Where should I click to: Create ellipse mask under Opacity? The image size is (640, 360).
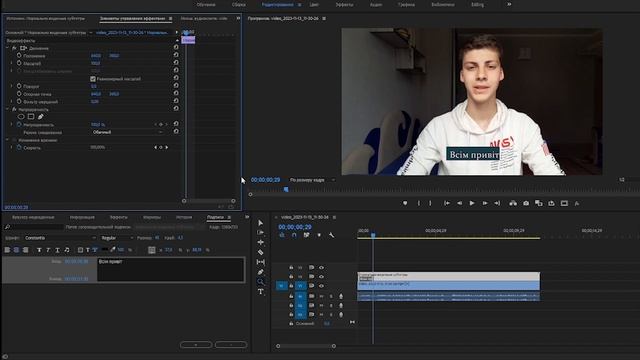point(21,117)
